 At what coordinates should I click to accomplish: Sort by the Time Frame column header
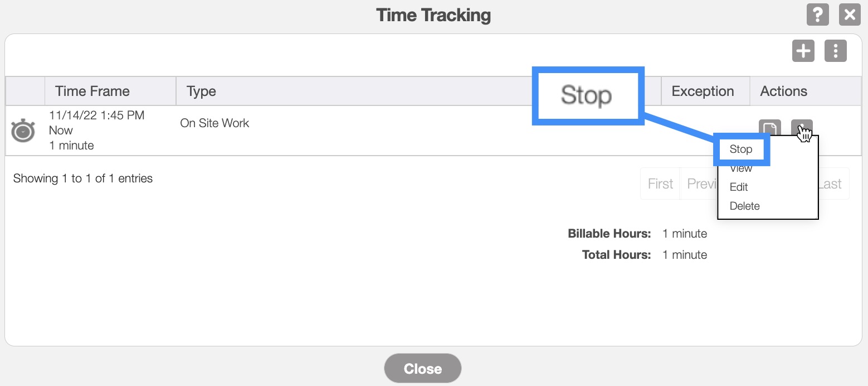coord(92,91)
